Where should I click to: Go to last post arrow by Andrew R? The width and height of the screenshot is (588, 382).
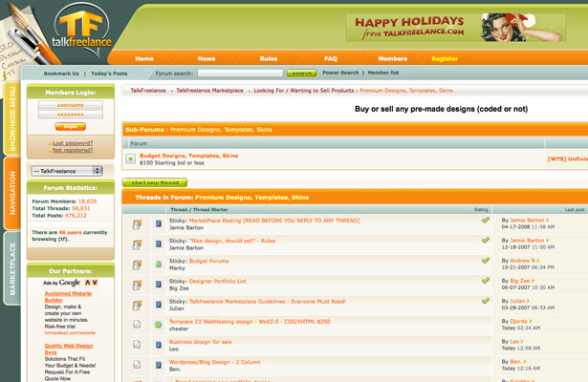tap(538, 261)
